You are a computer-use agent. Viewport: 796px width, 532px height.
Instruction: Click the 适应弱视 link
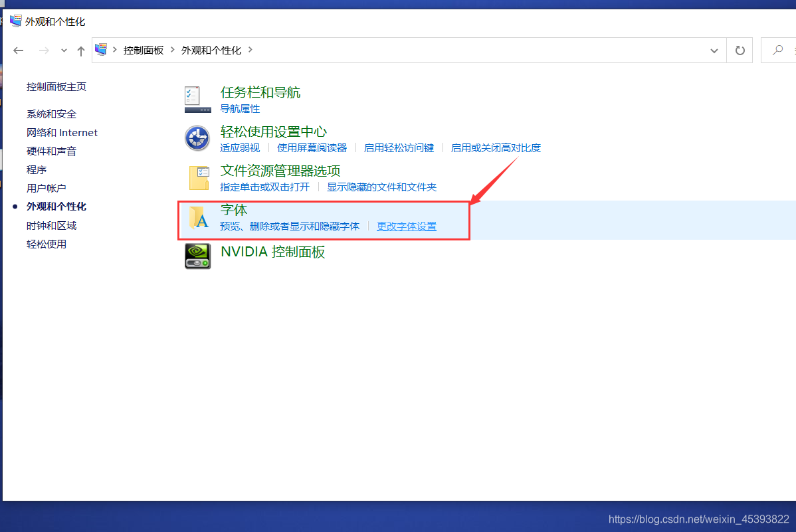pyautogui.click(x=240, y=147)
